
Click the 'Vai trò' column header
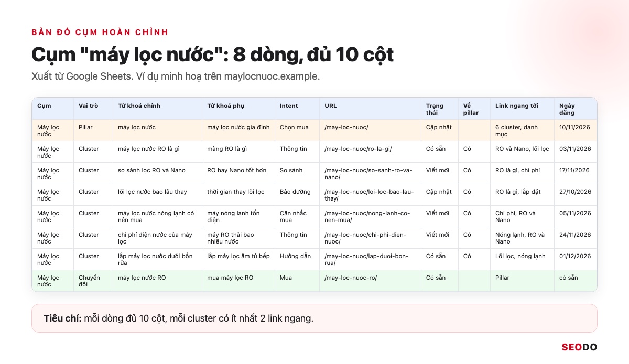click(x=93, y=109)
